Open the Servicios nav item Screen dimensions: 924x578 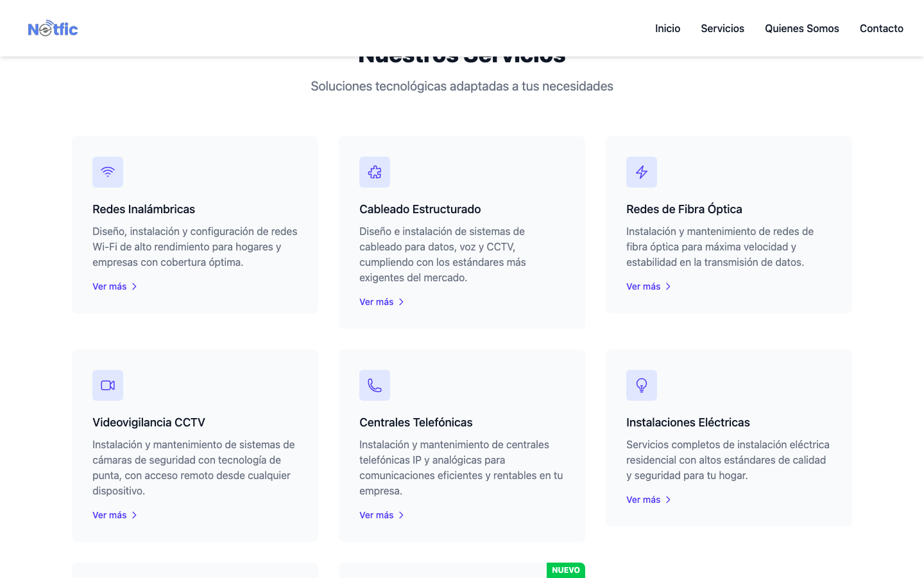point(723,28)
